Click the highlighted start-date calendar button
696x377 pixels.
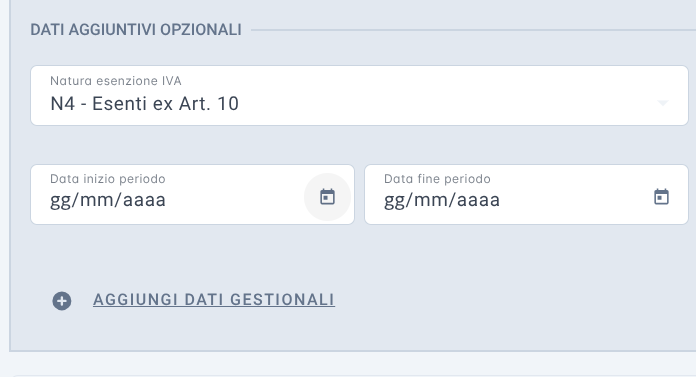pos(327,197)
